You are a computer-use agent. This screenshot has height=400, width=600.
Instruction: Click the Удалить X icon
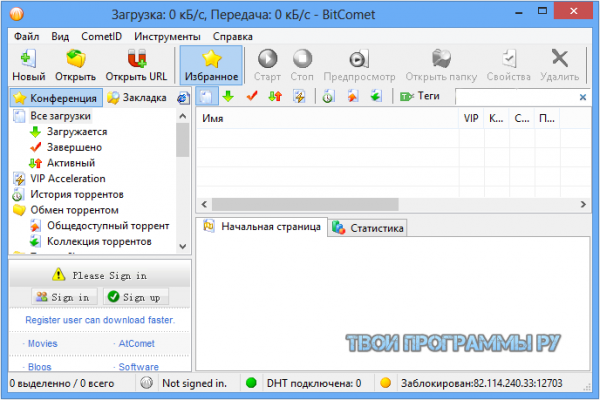pyautogui.click(x=560, y=58)
